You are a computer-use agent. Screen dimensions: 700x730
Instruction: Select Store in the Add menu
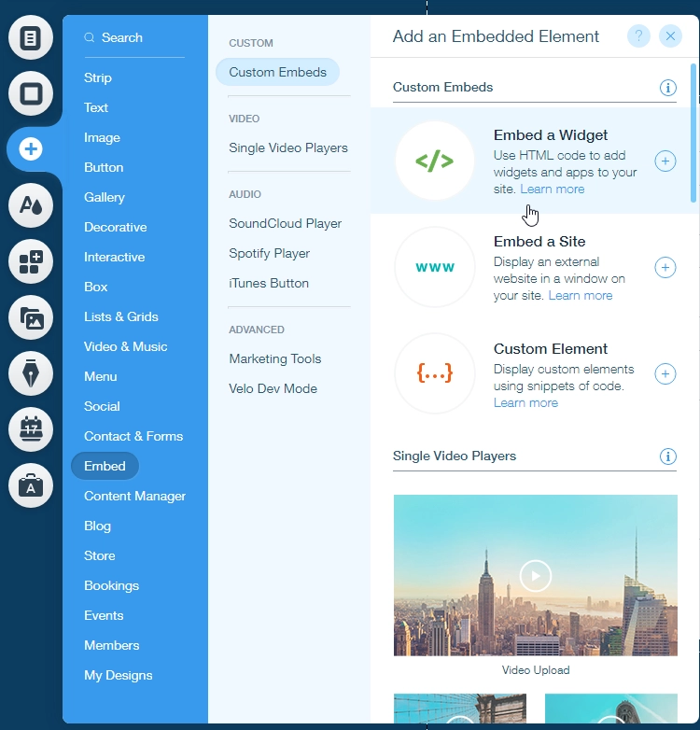coord(100,555)
